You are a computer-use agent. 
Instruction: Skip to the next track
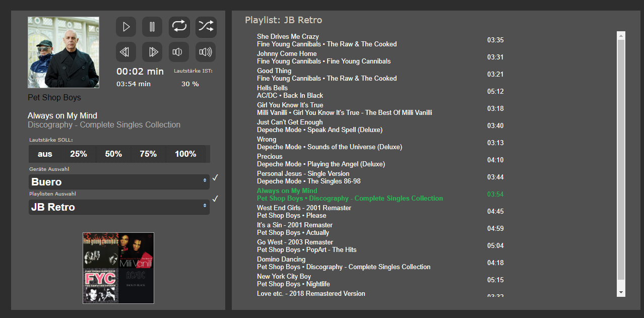coord(152,52)
